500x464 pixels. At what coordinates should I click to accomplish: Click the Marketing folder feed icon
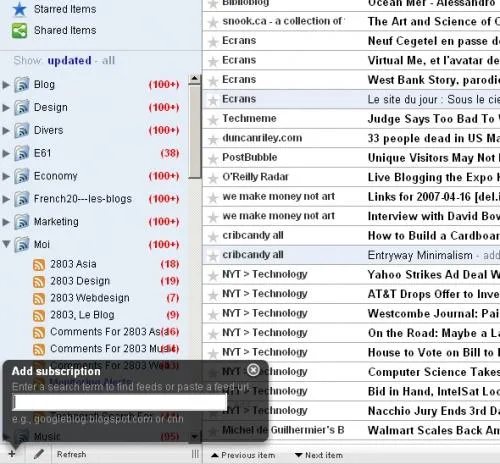point(22,222)
